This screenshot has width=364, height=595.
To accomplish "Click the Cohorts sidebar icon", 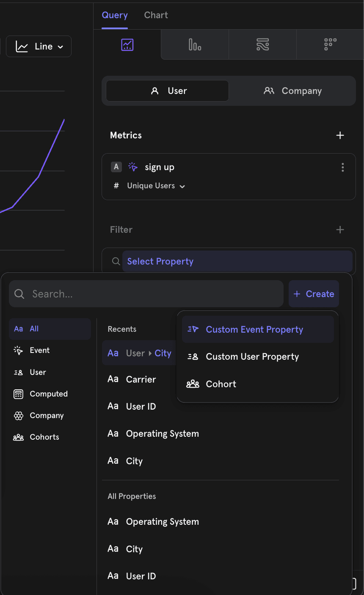I will (18, 437).
